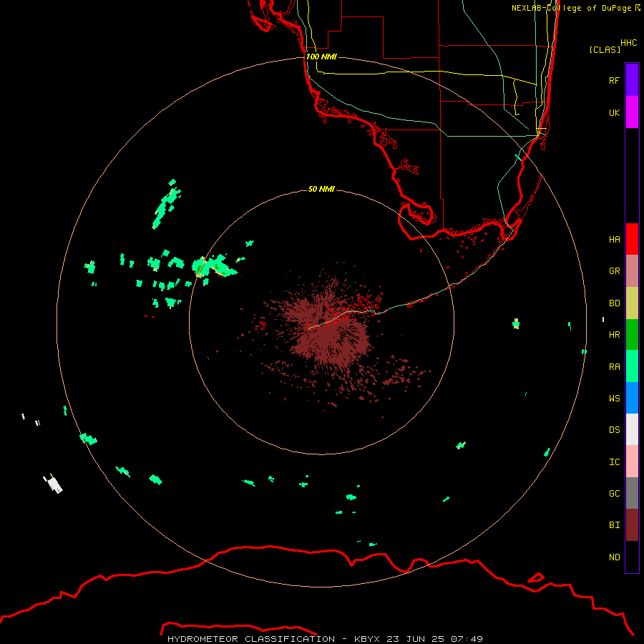Select the red HA legend color swatch

632,239
